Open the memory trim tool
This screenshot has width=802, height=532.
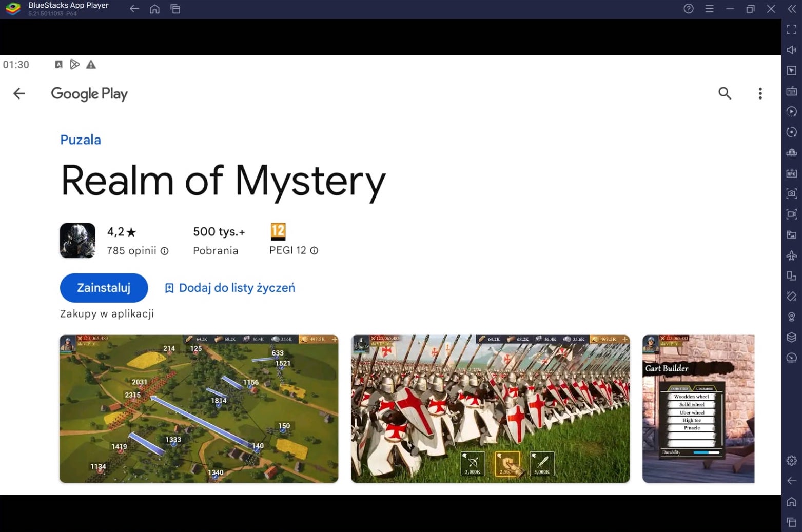coord(791,152)
